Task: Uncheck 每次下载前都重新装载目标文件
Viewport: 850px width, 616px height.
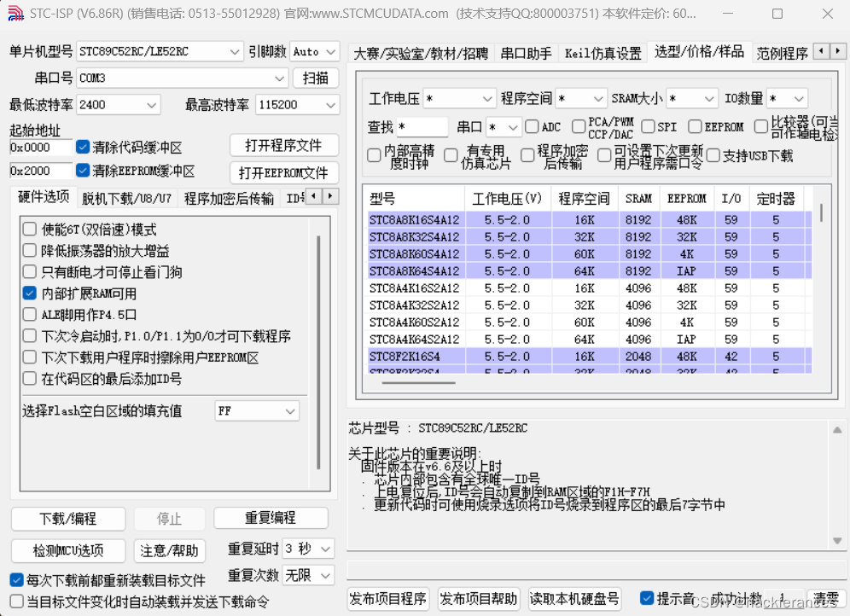Action: (17, 580)
